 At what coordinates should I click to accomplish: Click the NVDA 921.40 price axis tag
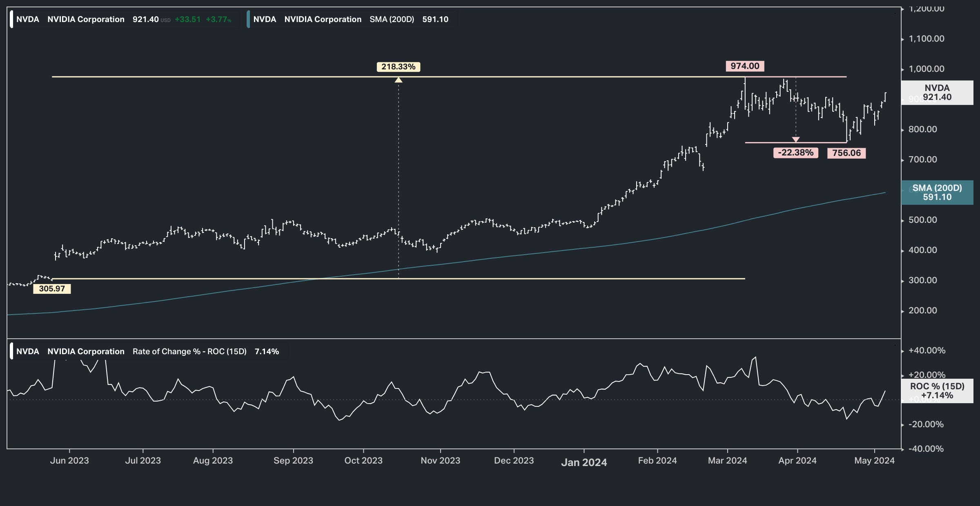pos(937,93)
